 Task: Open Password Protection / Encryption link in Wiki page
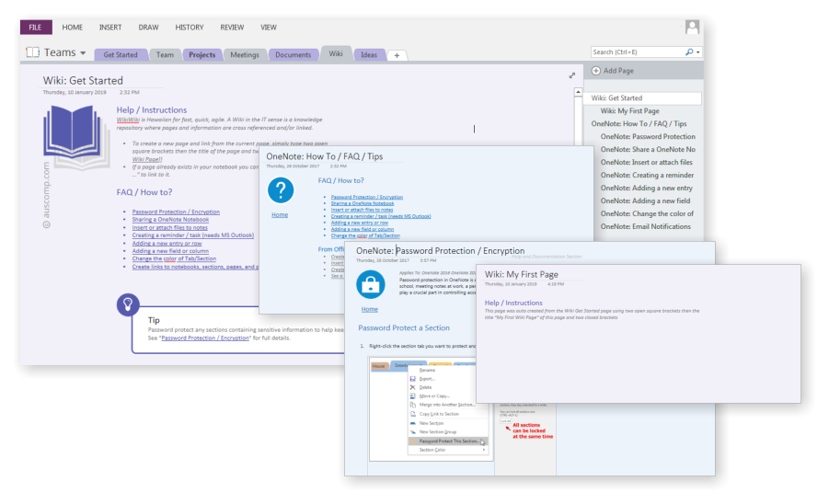click(176, 212)
